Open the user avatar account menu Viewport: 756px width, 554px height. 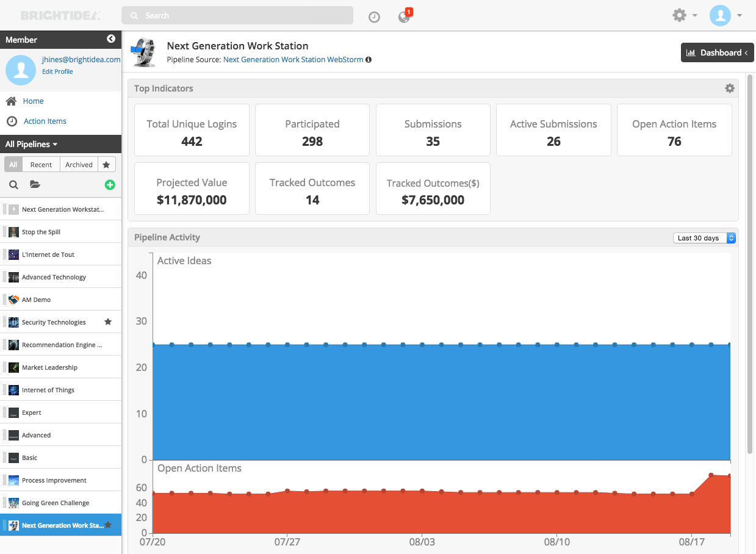[725, 15]
